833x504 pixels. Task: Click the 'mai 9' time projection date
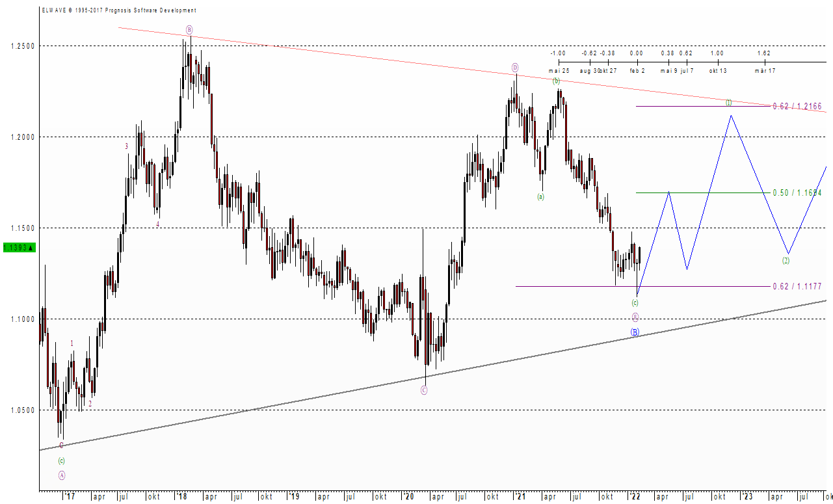coord(668,70)
